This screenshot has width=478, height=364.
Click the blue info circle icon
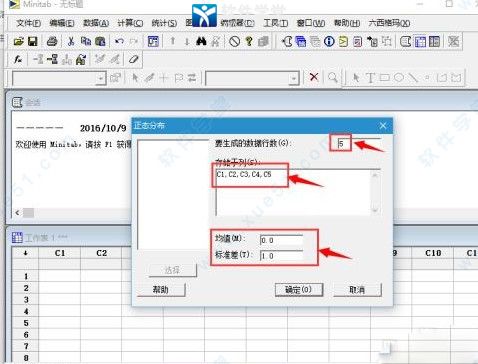[x=329, y=41]
